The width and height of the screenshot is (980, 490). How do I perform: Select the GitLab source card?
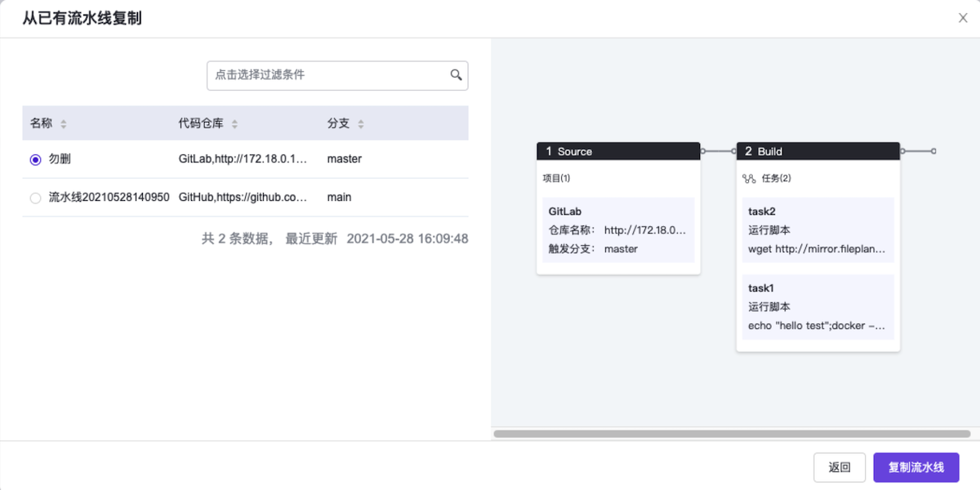618,229
